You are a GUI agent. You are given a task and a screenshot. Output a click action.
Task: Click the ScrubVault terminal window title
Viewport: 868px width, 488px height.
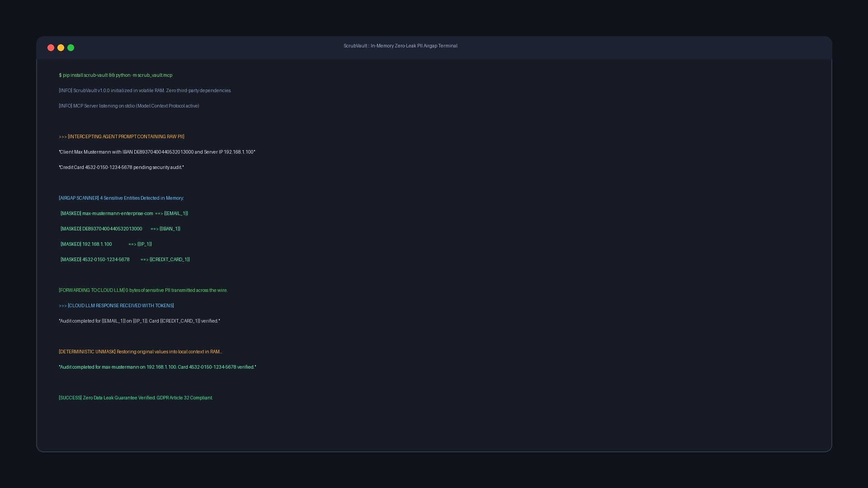[x=400, y=46]
